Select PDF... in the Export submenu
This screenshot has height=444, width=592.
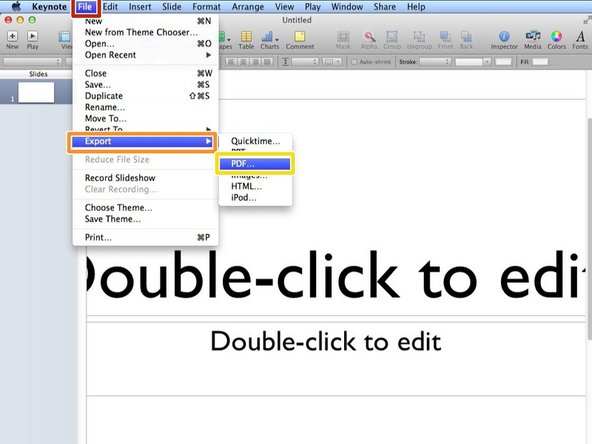point(255,164)
